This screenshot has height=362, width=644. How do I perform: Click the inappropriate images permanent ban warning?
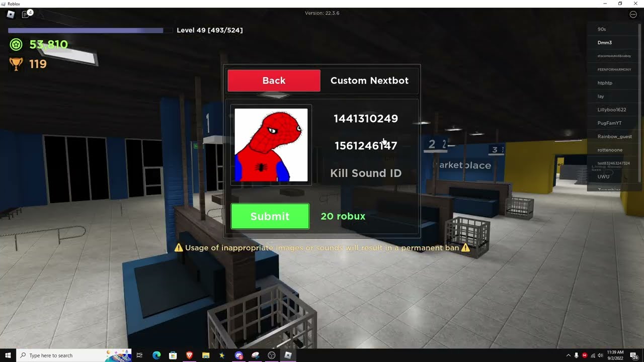[x=322, y=248]
